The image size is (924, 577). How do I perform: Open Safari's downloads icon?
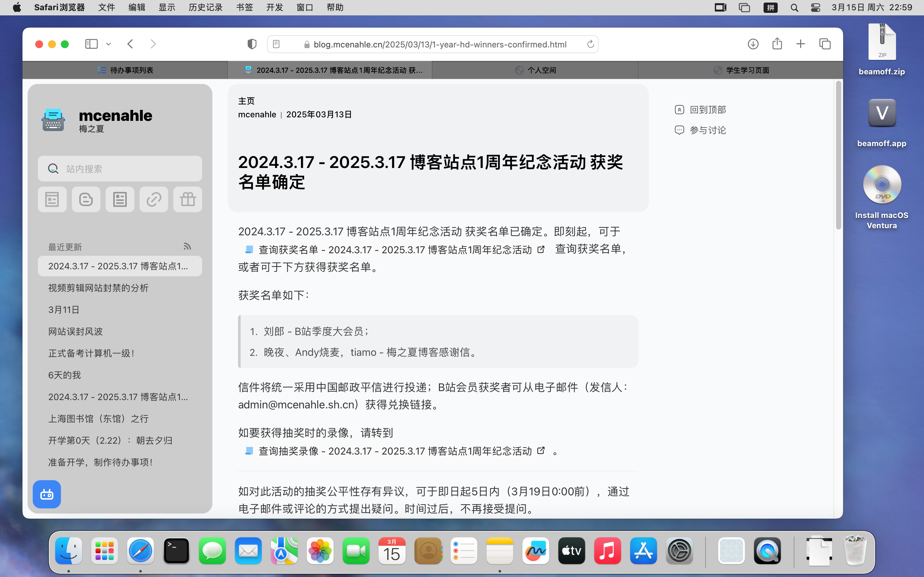click(x=753, y=44)
